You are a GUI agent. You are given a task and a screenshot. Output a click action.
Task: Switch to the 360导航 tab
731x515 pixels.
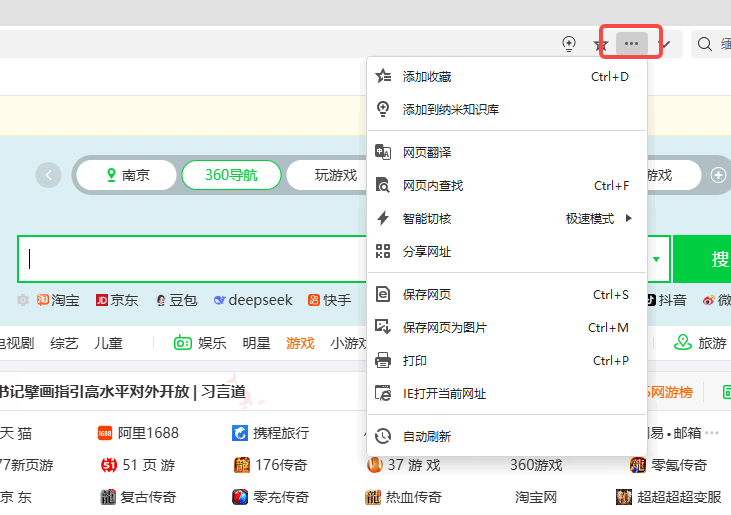click(230, 175)
